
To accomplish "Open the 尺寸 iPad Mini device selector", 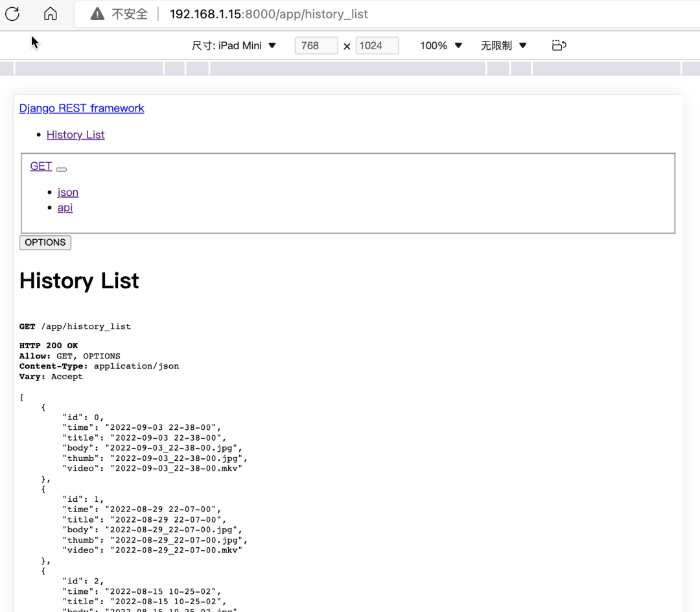I will coord(235,45).
